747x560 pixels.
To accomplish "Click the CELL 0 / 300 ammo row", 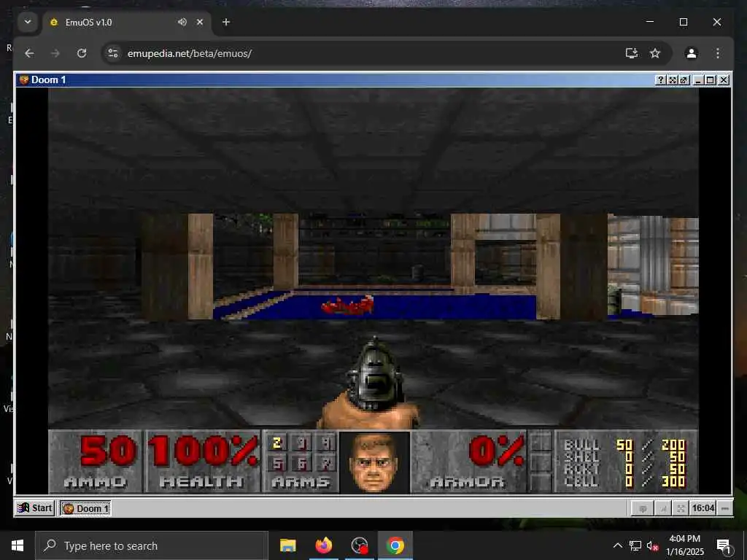I will coord(624,481).
